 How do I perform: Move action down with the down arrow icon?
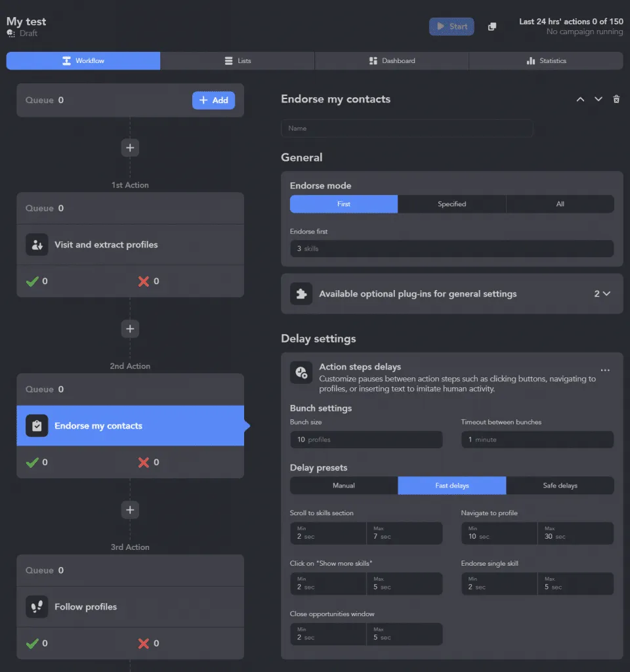point(598,100)
